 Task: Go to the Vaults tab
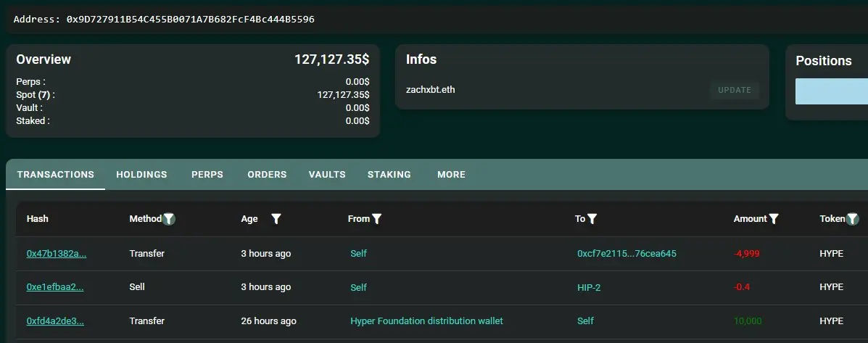click(327, 175)
